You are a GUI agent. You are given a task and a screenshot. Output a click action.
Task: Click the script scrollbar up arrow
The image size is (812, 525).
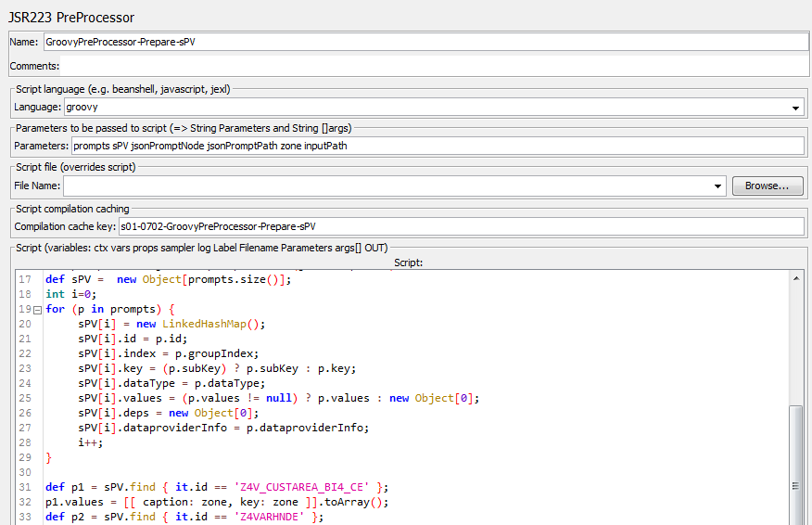pos(796,279)
